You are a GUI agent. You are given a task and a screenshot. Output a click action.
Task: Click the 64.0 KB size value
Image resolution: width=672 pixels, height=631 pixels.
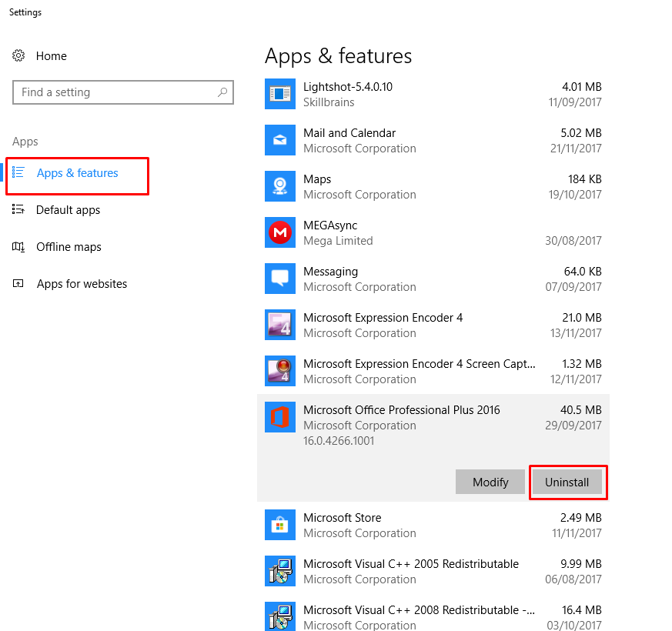(x=583, y=272)
